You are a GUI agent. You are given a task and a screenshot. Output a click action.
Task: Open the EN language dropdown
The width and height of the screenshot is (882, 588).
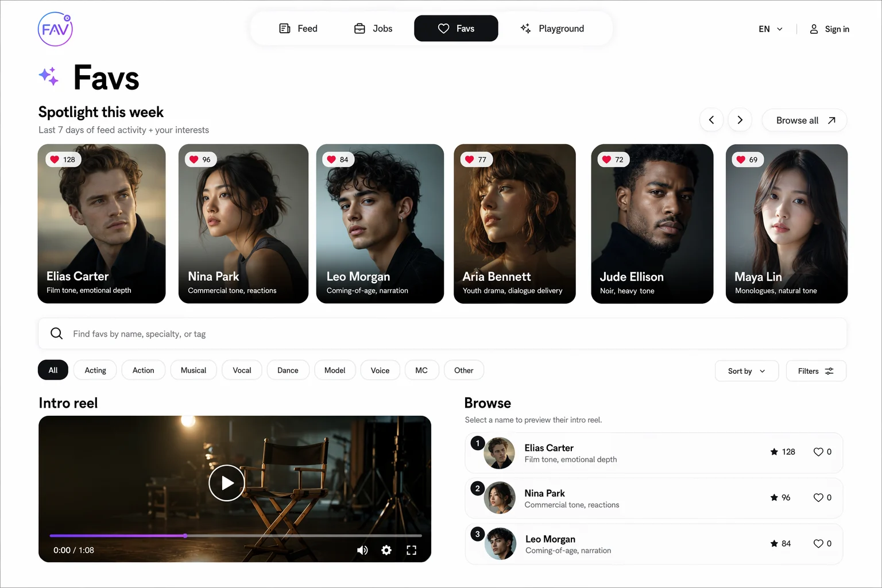771,29
